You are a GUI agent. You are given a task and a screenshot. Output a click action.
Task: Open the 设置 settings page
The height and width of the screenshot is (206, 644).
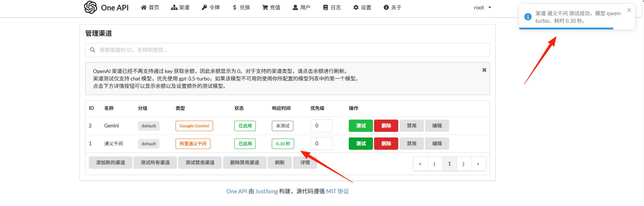[x=362, y=7]
